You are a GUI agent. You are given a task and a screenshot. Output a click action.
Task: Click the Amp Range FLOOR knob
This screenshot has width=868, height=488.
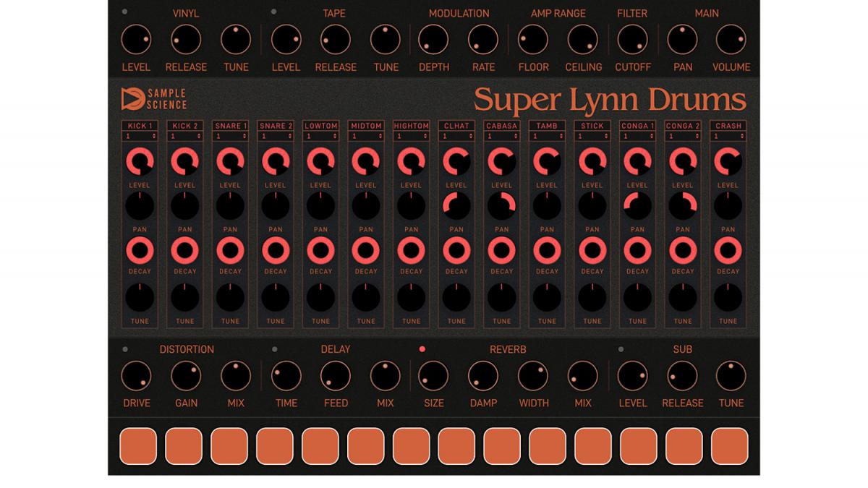(533, 40)
